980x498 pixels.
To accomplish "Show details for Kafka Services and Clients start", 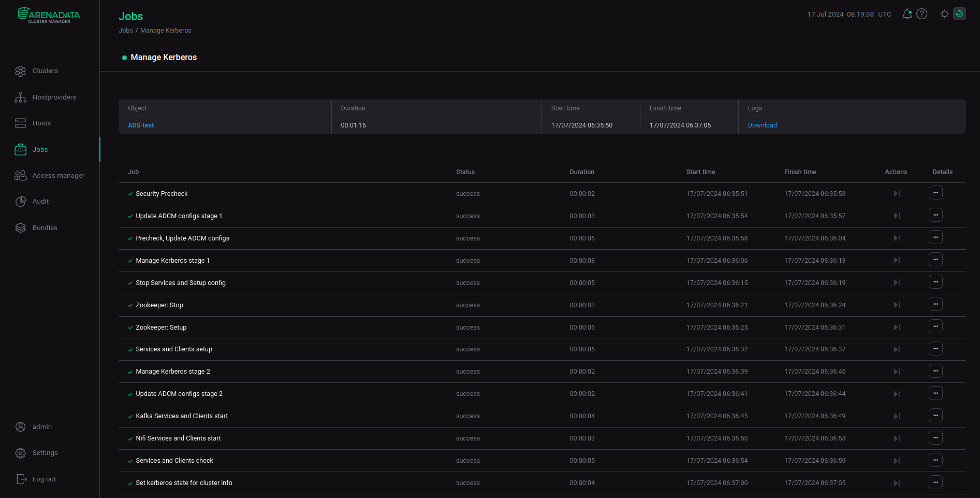I will (935, 416).
